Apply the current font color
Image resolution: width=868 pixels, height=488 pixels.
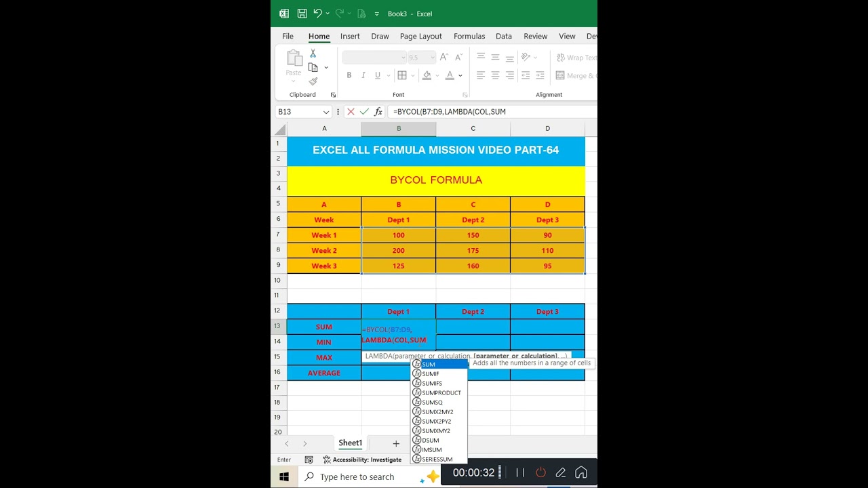(450, 75)
